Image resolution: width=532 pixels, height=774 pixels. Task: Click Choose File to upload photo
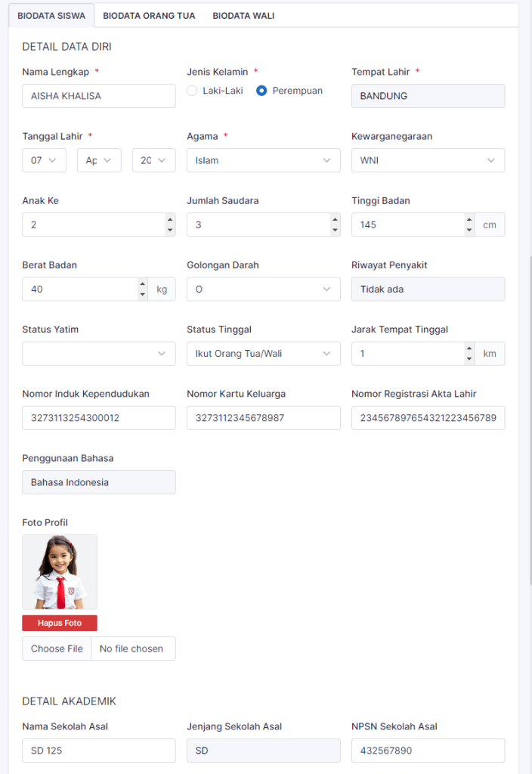click(57, 649)
